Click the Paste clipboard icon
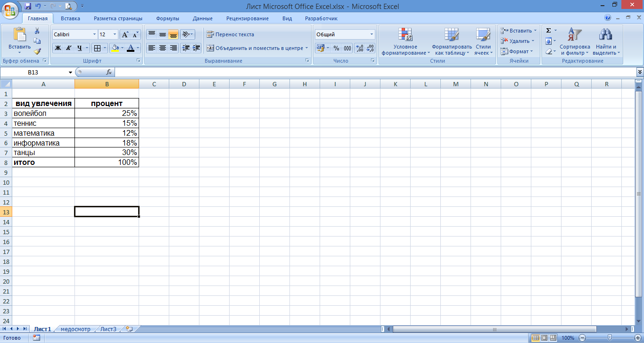Screen dimensions: 644x343 [20, 35]
